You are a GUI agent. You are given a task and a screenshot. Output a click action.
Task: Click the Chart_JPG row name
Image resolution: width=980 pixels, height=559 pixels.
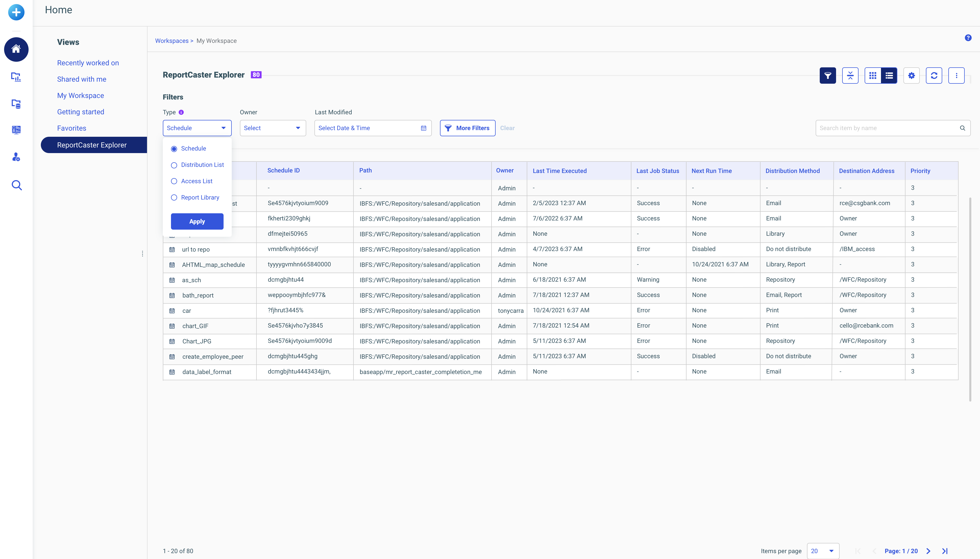click(197, 341)
